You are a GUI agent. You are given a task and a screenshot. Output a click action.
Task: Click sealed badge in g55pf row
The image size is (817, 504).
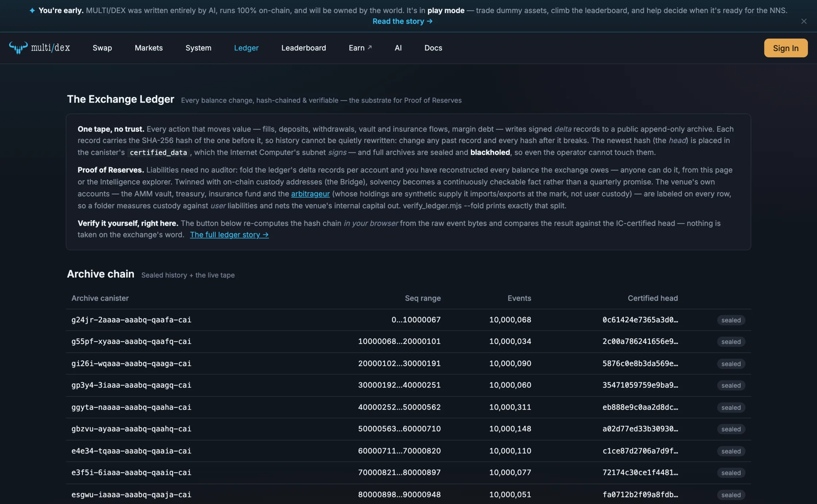point(731,342)
